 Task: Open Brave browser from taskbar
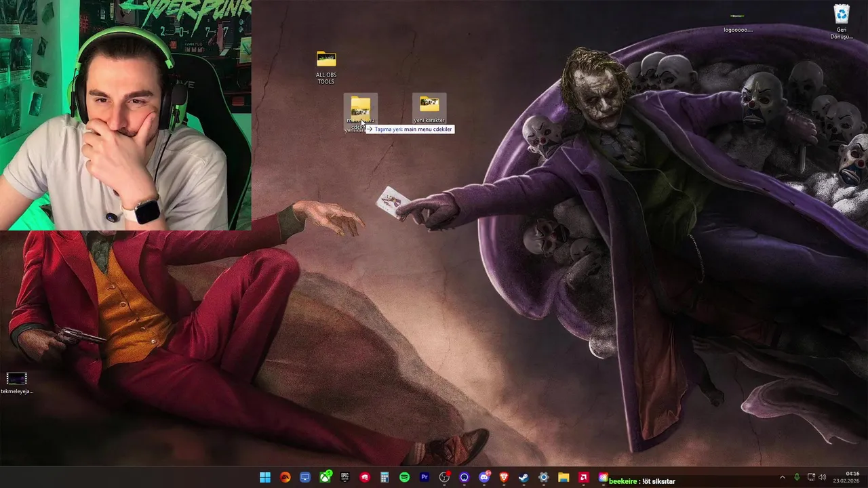[x=504, y=477]
